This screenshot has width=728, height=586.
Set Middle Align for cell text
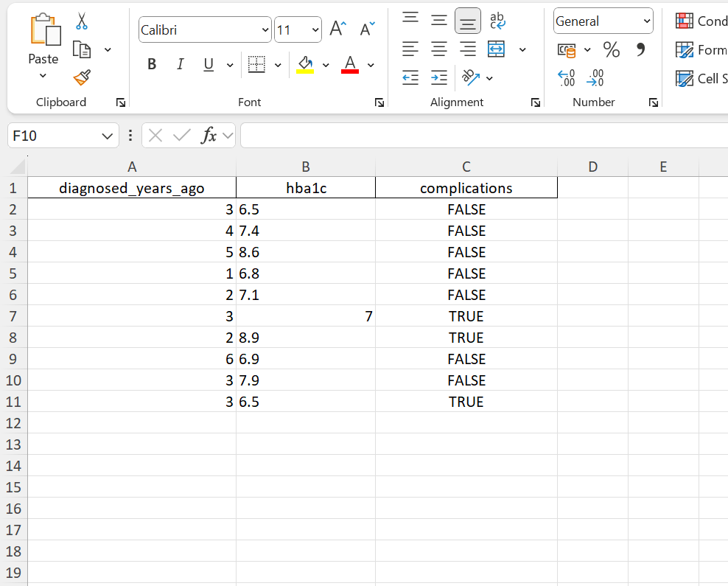click(x=438, y=21)
